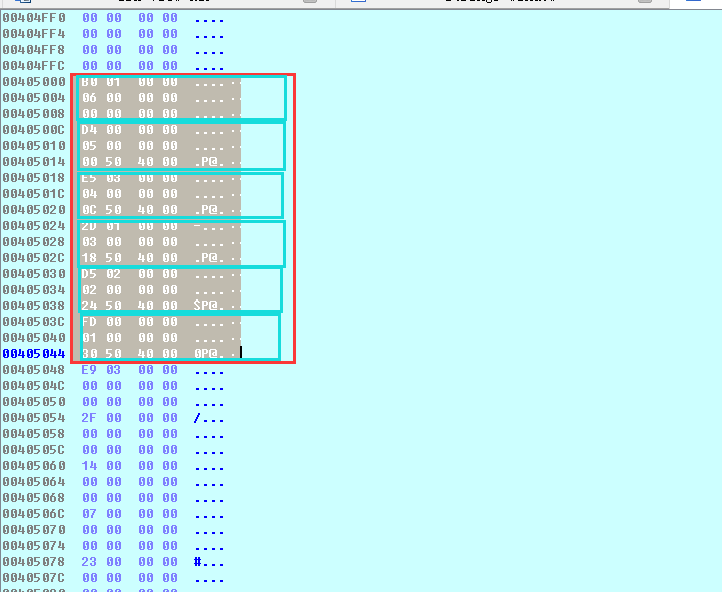Click the address 00405020
Screen dimensions: 722x592
(34, 210)
